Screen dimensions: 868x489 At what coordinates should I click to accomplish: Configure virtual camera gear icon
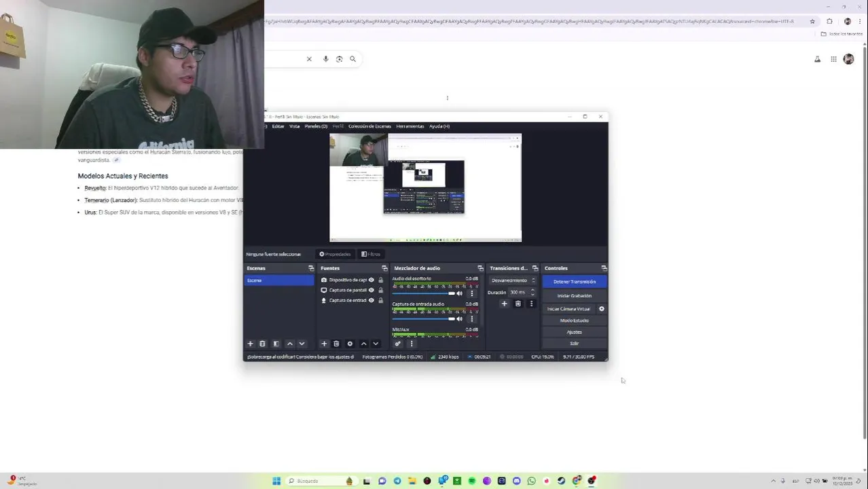(x=601, y=309)
